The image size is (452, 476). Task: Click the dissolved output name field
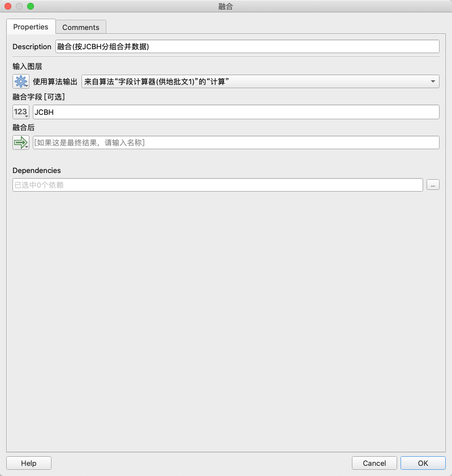pos(235,142)
